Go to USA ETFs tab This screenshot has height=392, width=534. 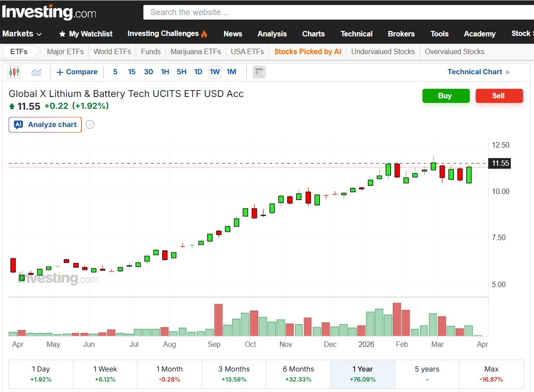tap(247, 52)
